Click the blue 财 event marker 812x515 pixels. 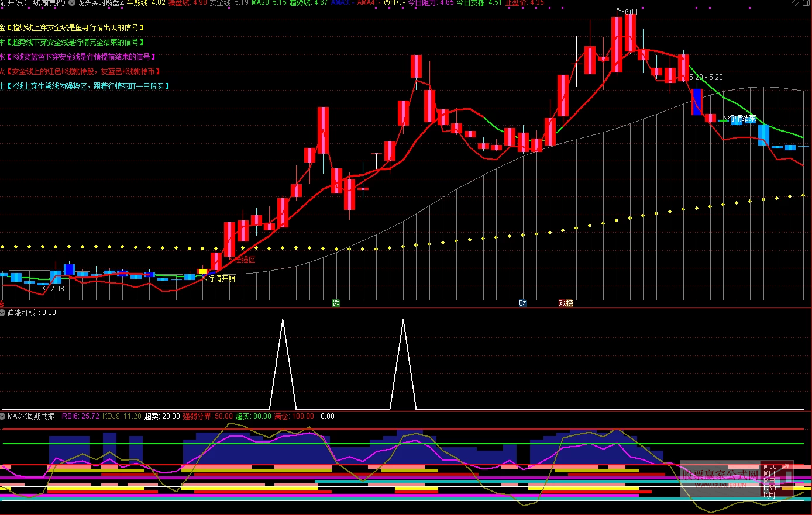click(522, 303)
